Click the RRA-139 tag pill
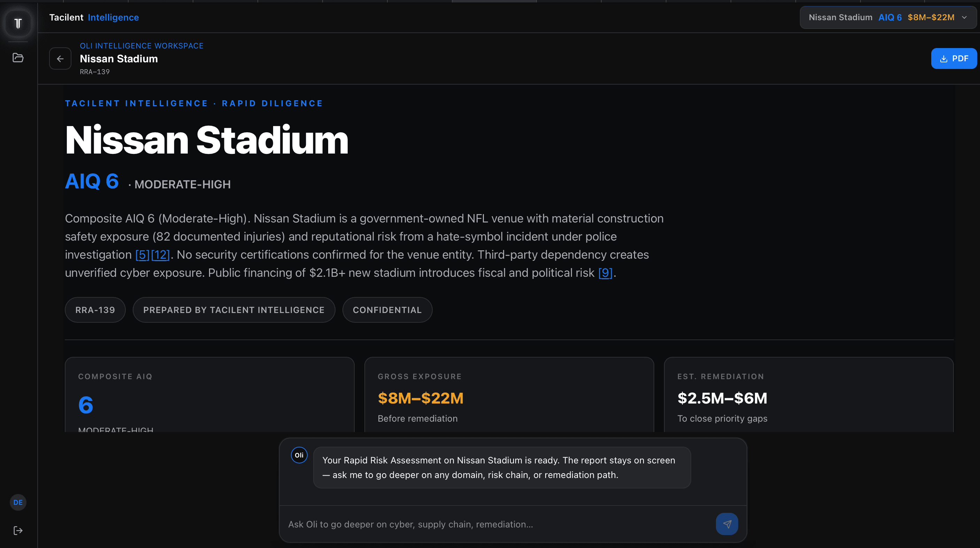980x548 pixels. point(95,310)
